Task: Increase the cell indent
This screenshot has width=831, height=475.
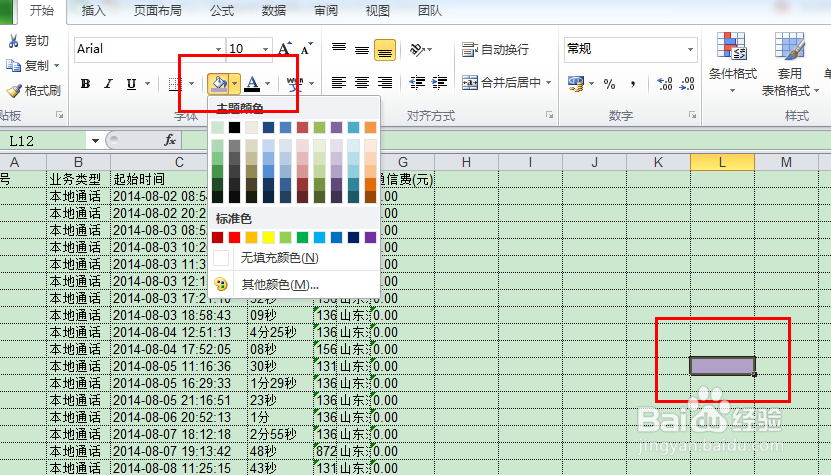Action: (x=439, y=83)
